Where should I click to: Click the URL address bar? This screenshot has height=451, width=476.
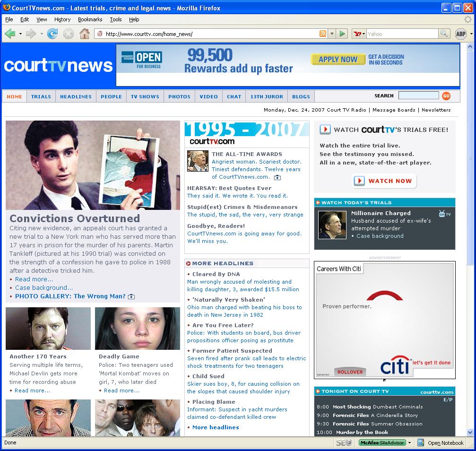(x=210, y=34)
